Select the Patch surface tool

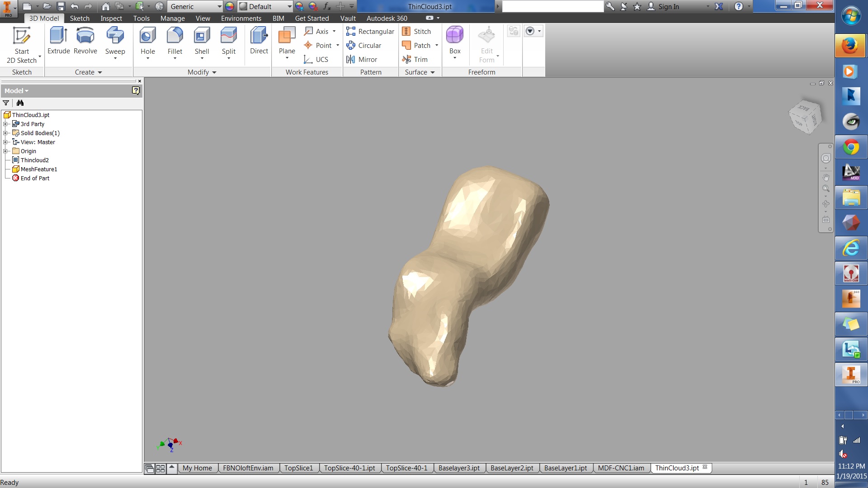coord(416,45)
